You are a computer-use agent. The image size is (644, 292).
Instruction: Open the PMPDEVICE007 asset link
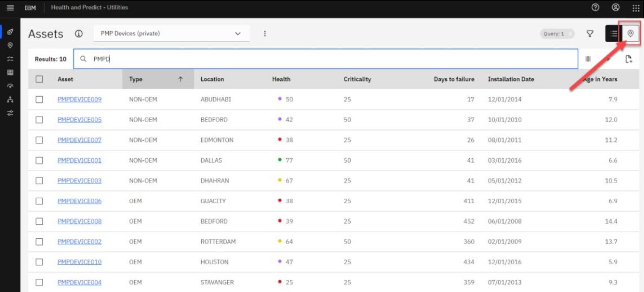click(x=79, y=140)
